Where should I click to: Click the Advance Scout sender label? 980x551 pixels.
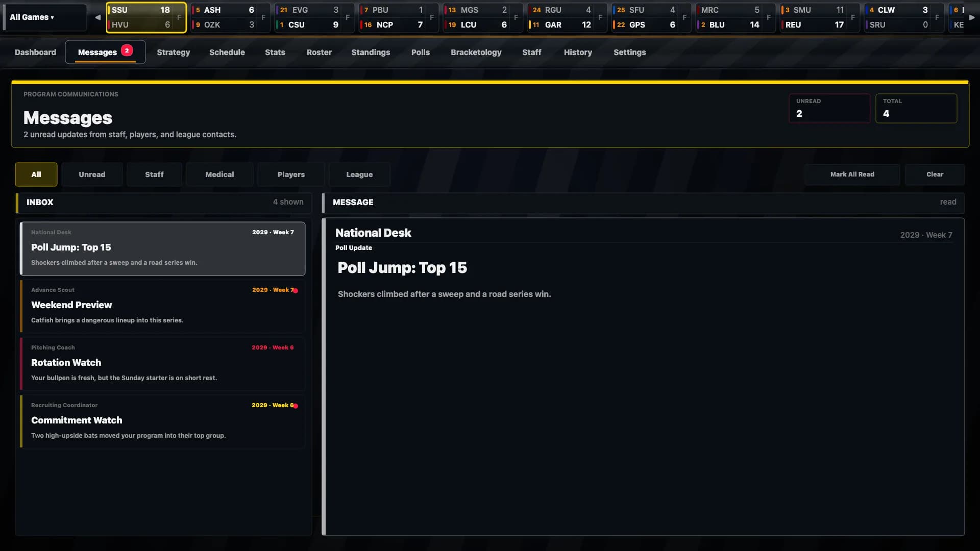(x=53, y=290)
